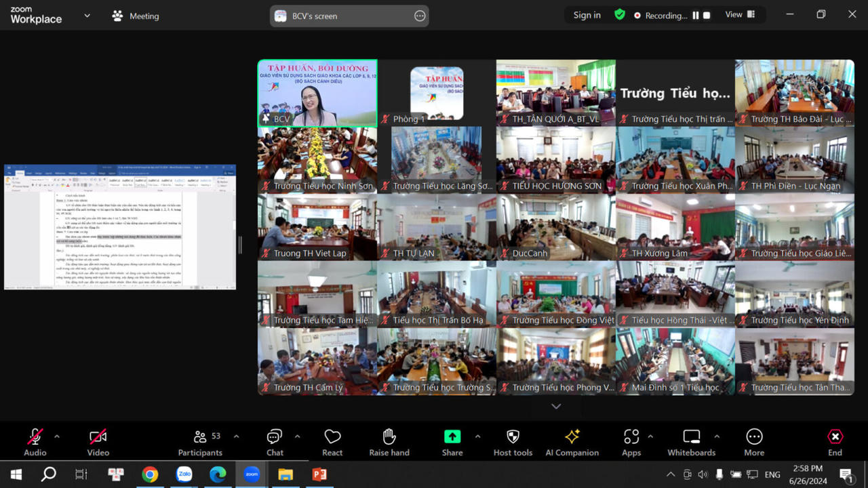Open the View layout menu
Screen dimensions: 868x488
point(739,15)
